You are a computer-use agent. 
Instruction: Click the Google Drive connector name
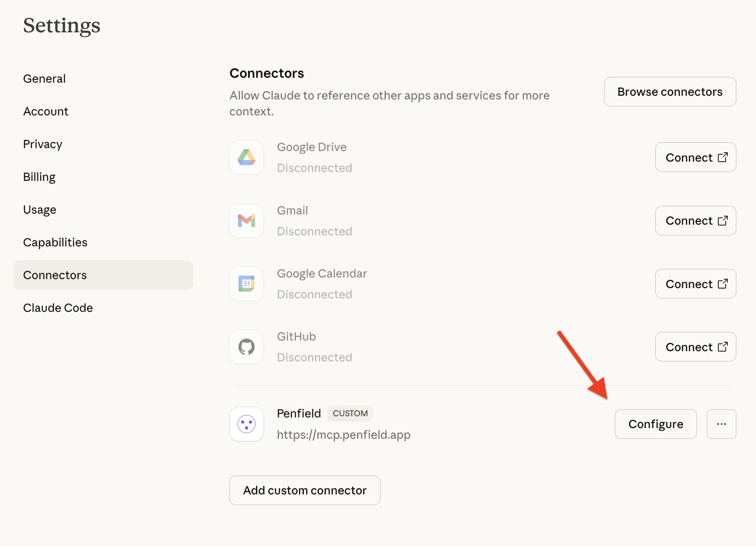coord(312,147)
